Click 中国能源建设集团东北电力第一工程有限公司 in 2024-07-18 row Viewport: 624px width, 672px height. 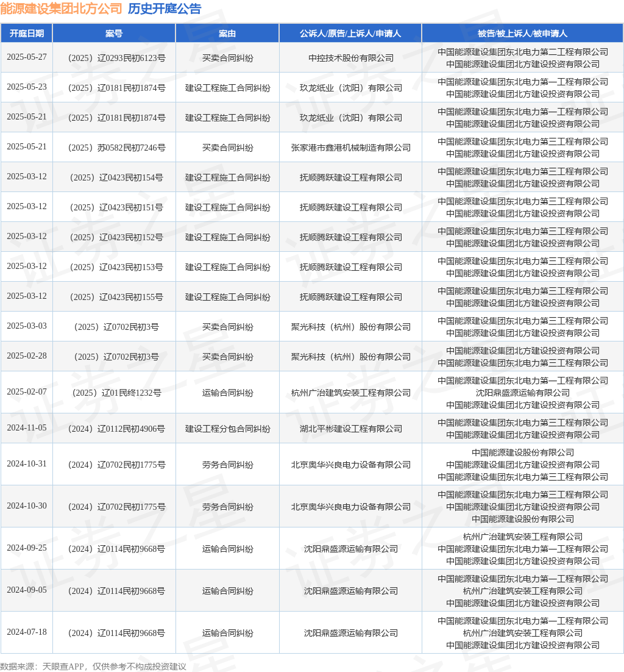[x=522, y=621]
